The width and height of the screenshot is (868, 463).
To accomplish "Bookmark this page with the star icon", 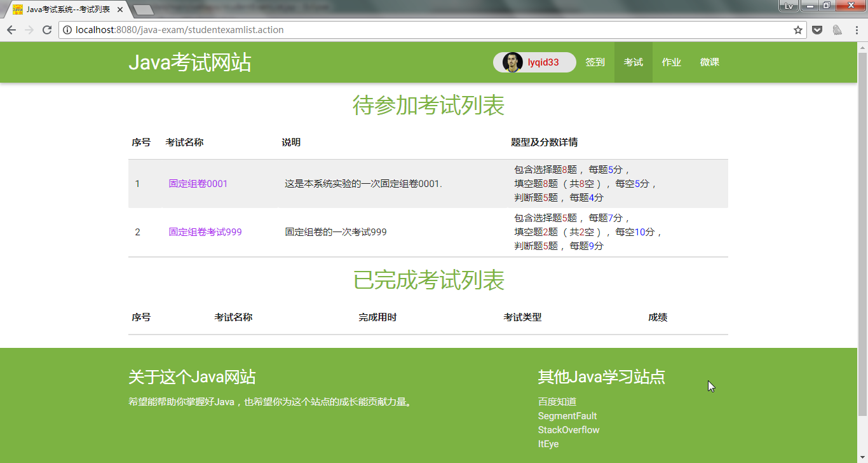I will click(798, 30).
